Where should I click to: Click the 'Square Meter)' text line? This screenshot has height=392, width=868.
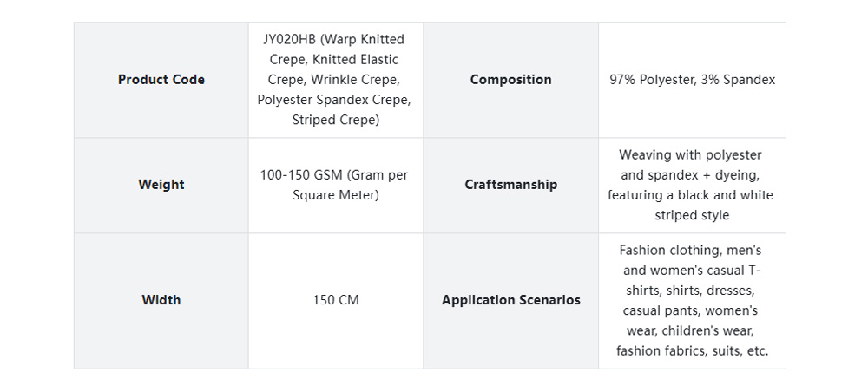tap(335, 194)
